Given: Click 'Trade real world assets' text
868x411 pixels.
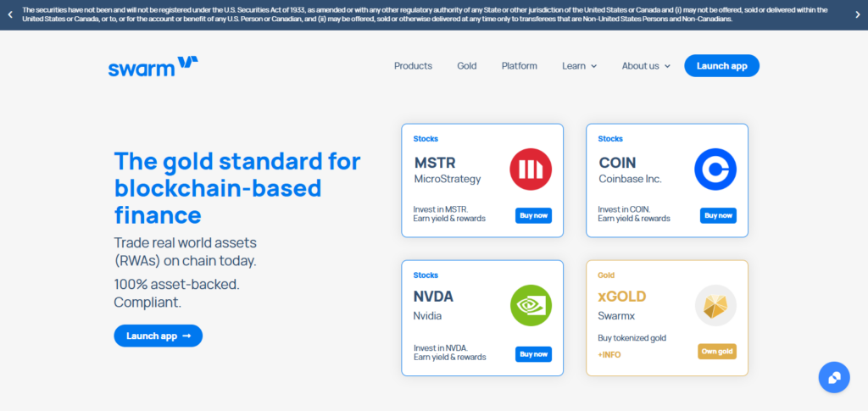Looking at the screenshot, I should [185, 242].
